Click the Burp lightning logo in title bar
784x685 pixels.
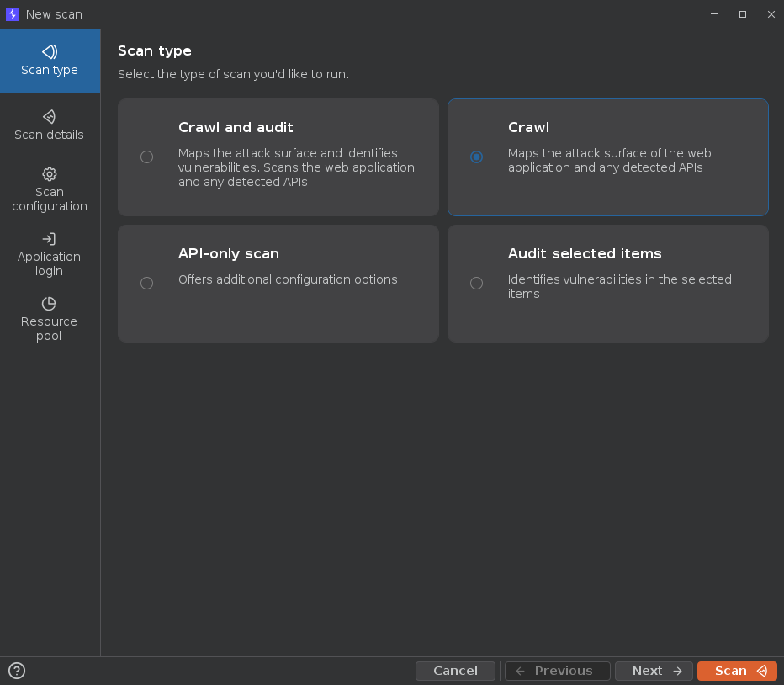(x=13, y=14)
